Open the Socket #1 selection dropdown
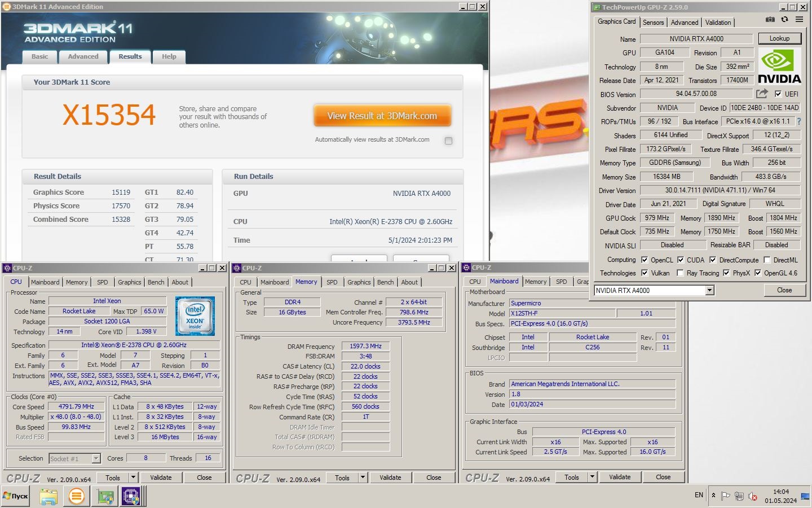This screenshot has height=508, width=812. point(96,459)
